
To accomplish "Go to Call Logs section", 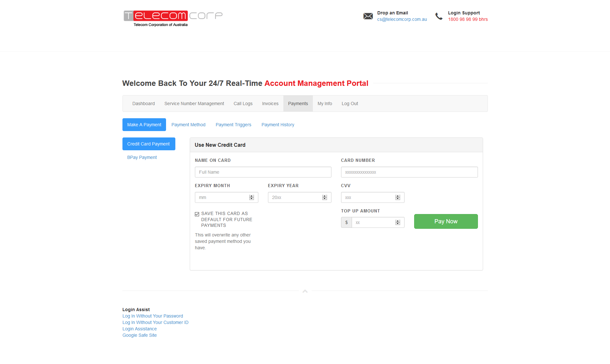I will click(x=243, y=103).
